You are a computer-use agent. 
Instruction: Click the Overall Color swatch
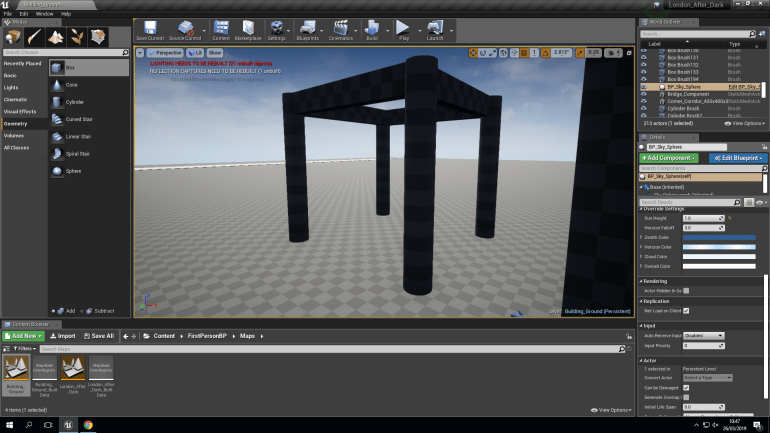719,267
